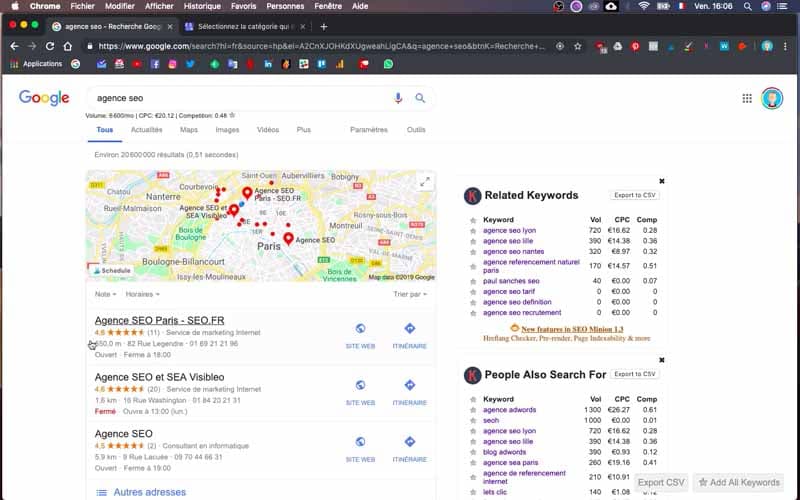The image size is (800, 500).
Task: Expand the Note filter dropdown
Action: coord(105,294)
